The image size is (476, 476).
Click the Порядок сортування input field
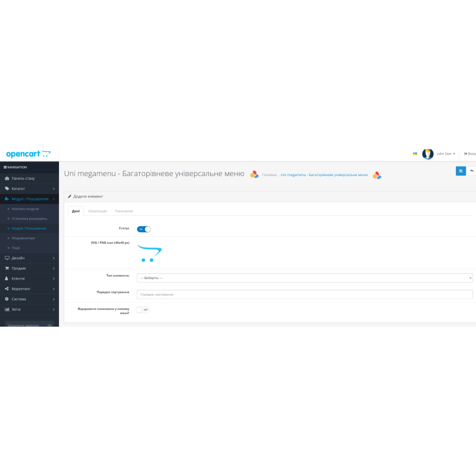pyautogui.click(x=305, y=295)
